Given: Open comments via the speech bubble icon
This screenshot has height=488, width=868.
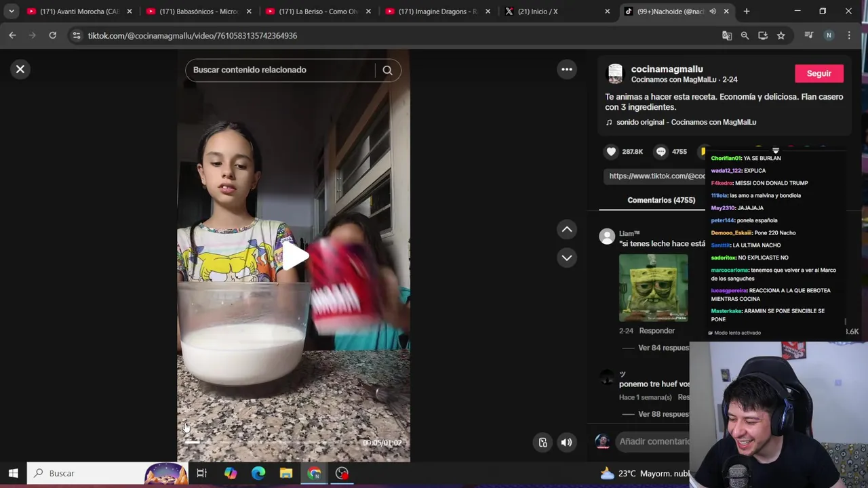Looking at the screenshot, I should (x=661, y=152).
